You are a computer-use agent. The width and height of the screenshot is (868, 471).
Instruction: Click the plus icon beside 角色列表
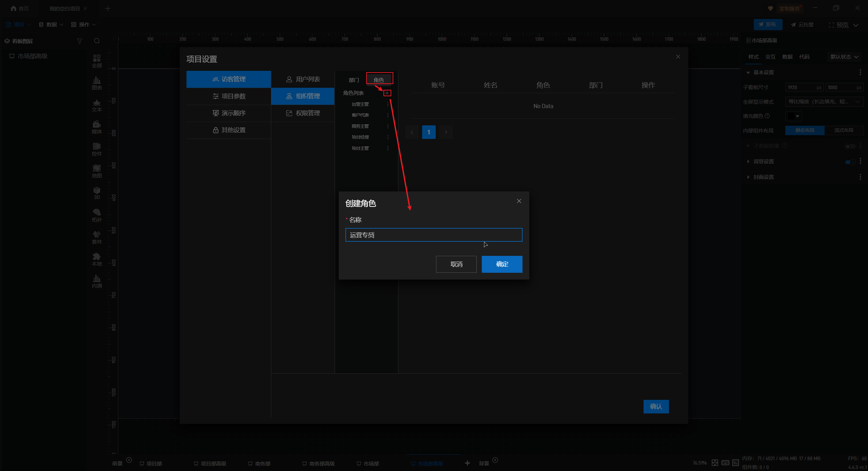point(387,93)
